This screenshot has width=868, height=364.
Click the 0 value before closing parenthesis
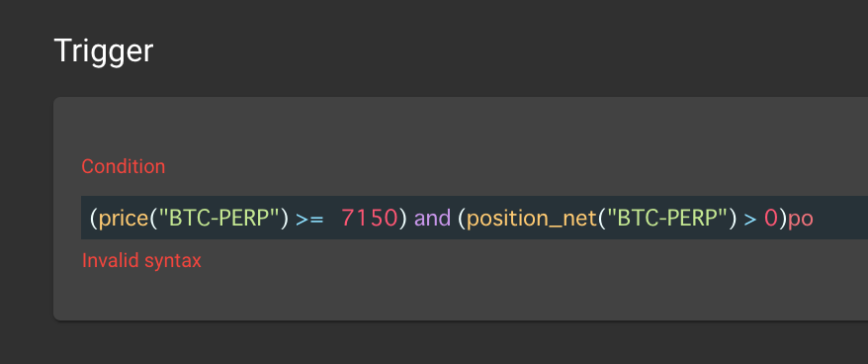coord(771,219)
